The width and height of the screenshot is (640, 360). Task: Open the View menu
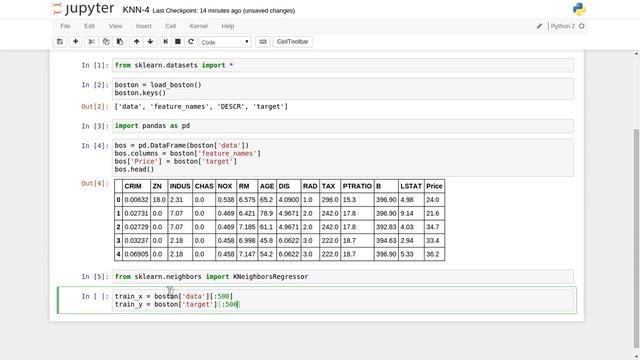pyautogui.click(x=116, y=26)
